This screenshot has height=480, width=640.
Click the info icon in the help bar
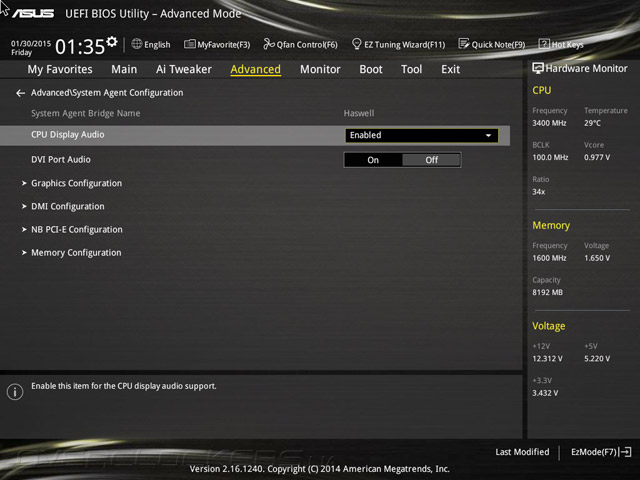[15, 392]
